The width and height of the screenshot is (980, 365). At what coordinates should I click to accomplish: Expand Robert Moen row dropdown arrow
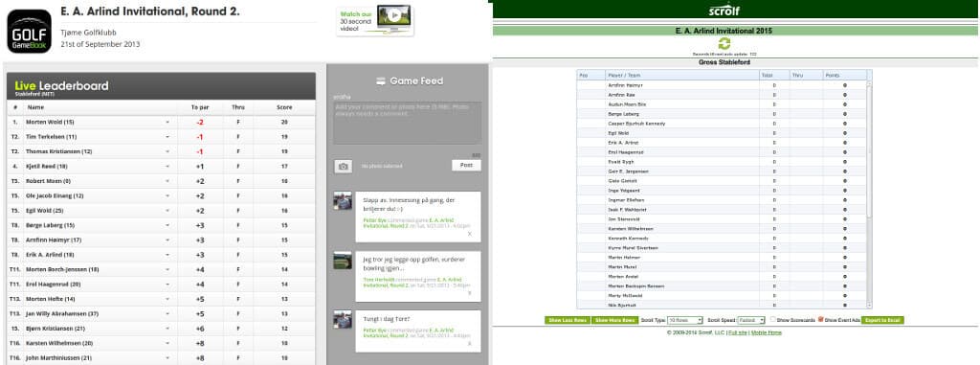coord(167,181)
